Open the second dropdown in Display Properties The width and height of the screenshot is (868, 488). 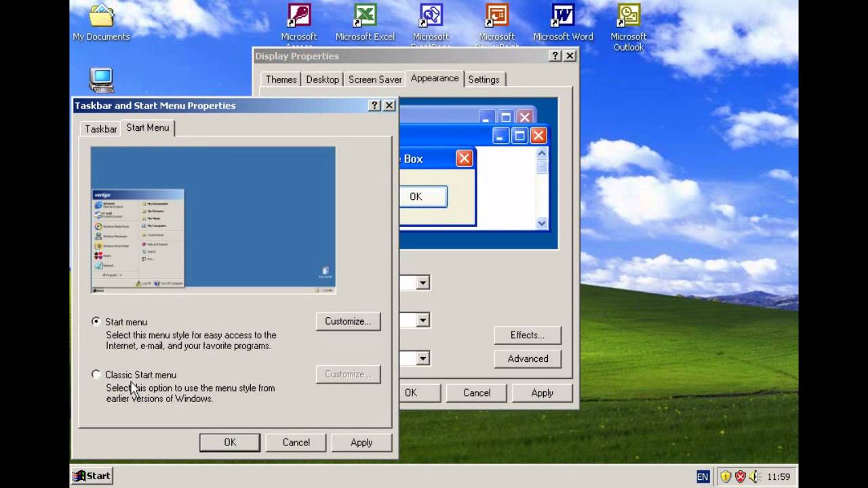pos(422,320)
